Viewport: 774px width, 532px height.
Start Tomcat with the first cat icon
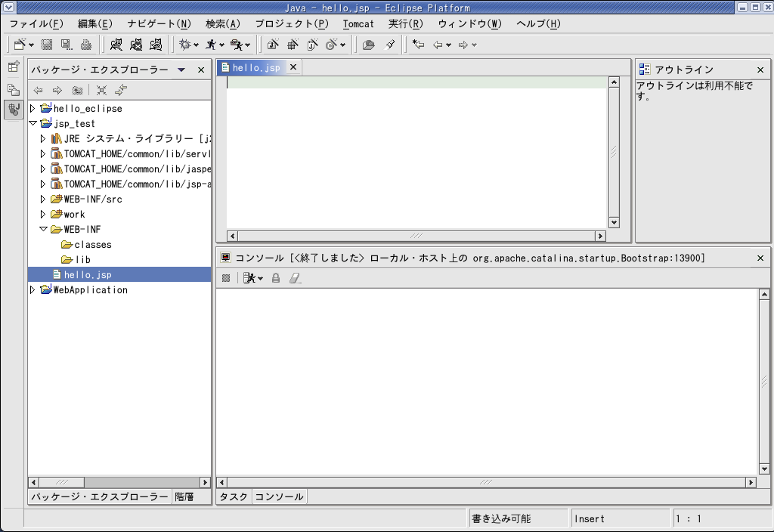coord(116,45)
